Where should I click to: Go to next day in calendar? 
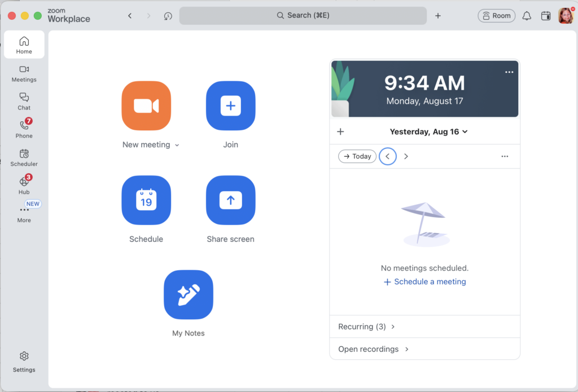pos(406,156)
